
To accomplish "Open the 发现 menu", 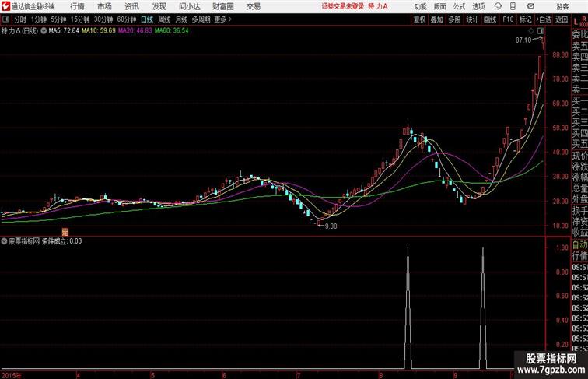I will (x=159, y=6).
